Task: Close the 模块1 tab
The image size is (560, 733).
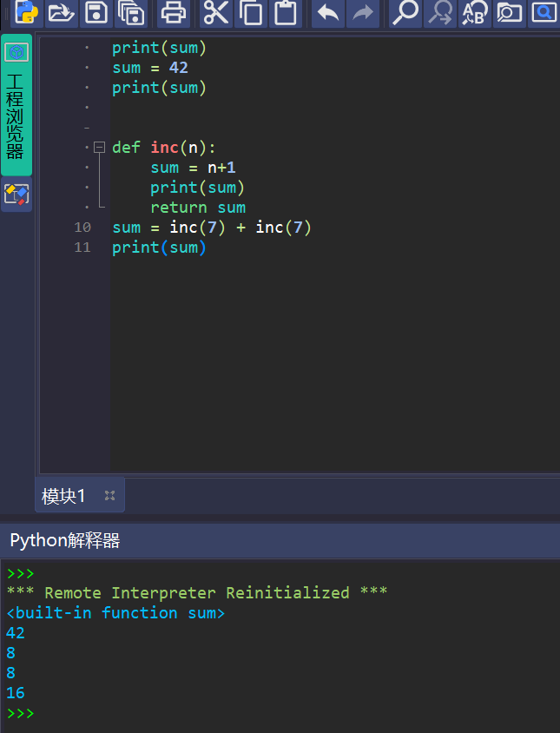Action: pos(110,496)
